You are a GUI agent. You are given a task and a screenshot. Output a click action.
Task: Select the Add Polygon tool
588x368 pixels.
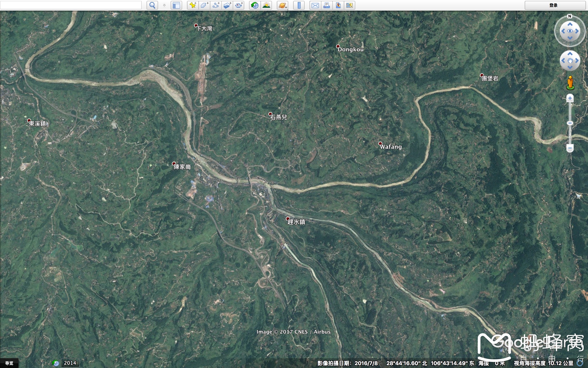204,5
